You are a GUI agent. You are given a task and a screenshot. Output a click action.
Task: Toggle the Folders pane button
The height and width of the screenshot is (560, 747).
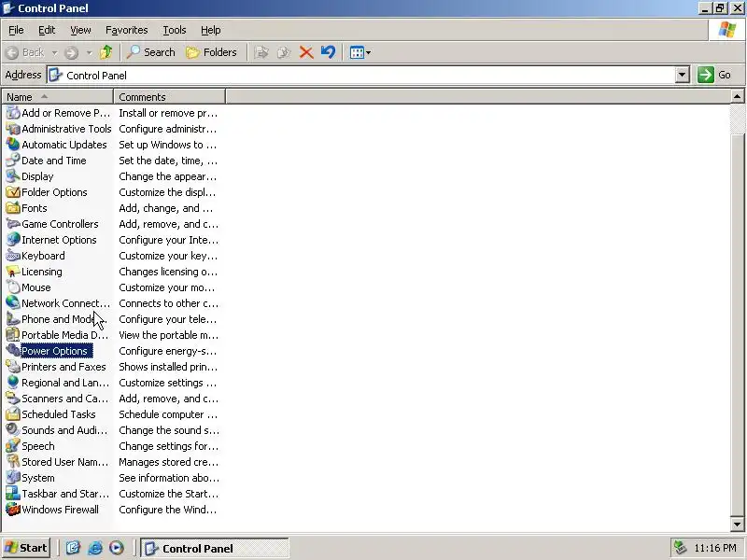212,52
